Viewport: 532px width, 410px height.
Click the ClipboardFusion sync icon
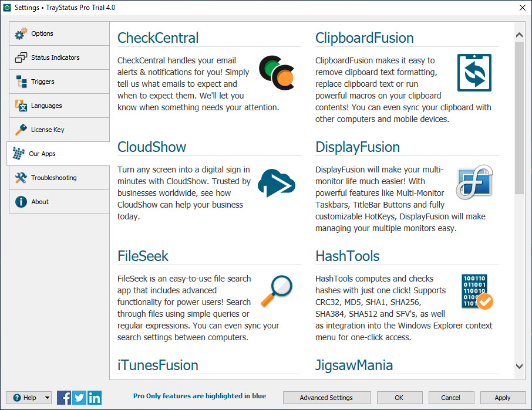point(474,73)
